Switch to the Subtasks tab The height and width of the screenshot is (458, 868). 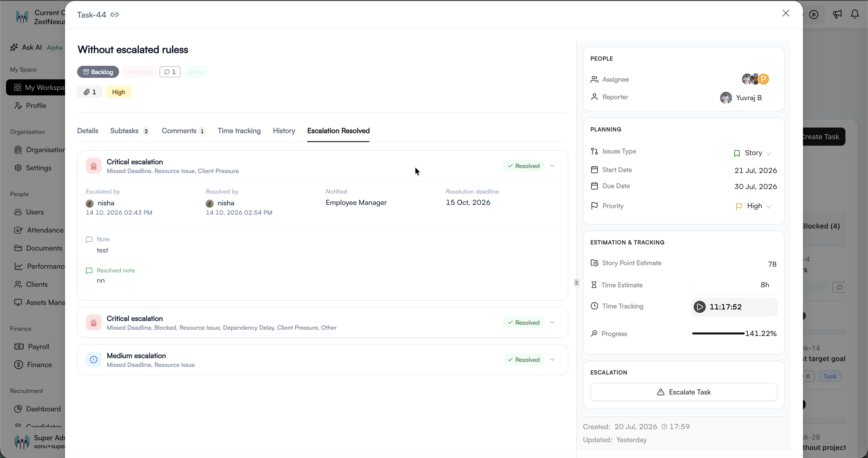(129, 131)
